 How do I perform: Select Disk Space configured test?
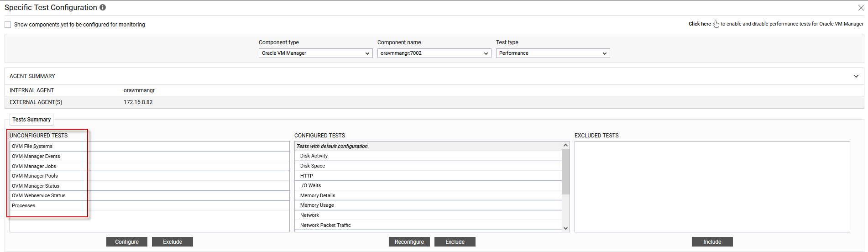tap(428, 166)
